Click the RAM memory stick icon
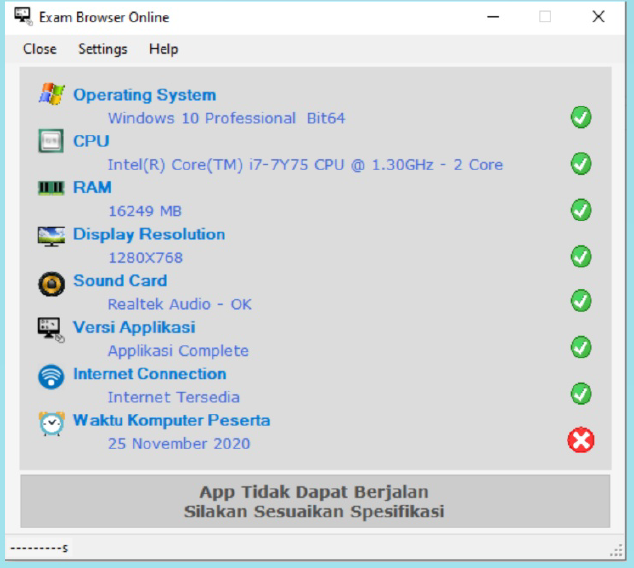Screen dimensions: 634x568 (x=51, y=188)
